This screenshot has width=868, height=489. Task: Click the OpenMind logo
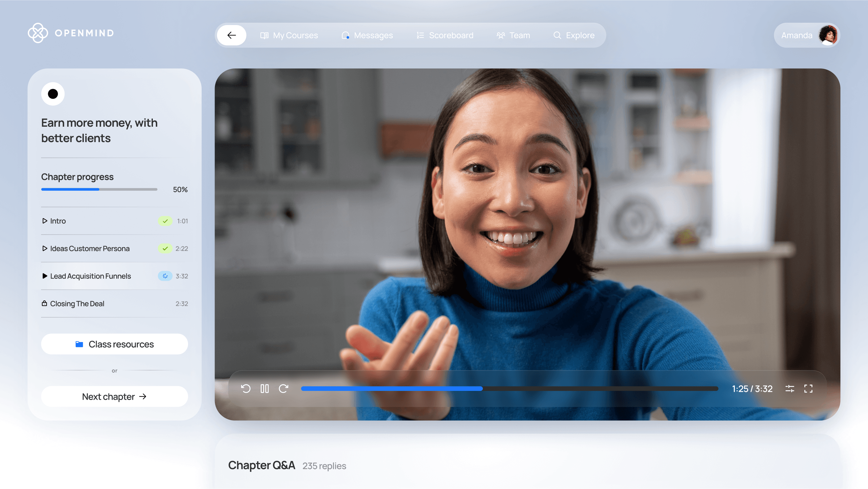click(x=71, y=33)
